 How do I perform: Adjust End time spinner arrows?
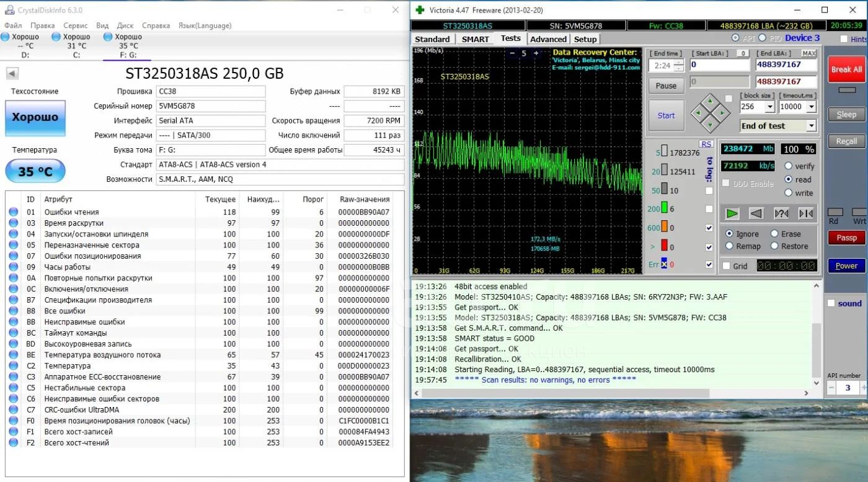[679, 65]
